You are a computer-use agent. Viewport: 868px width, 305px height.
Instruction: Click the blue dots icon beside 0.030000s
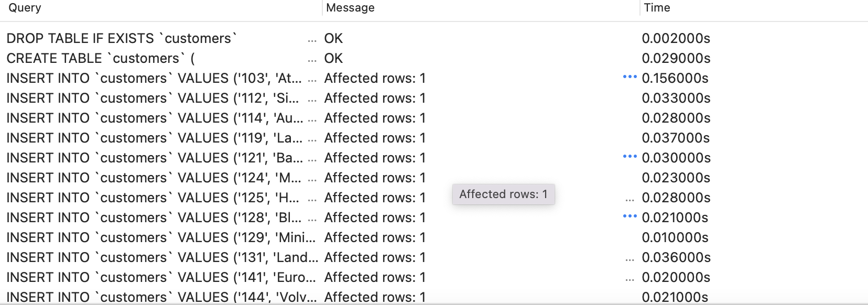click(x=629, y=157)
